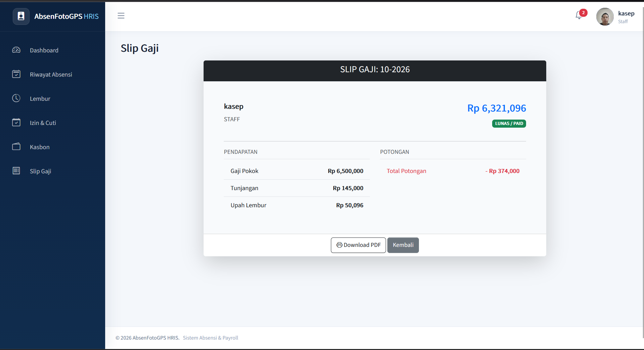Viewport: 644px width, 350px height.
Task: Click the Izin & Cuti calendar-check icon
Action: (x=16, y=122)
